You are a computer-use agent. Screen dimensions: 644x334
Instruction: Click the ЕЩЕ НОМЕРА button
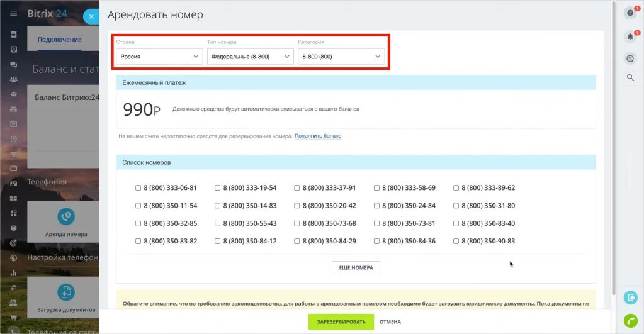pos(356,267)
